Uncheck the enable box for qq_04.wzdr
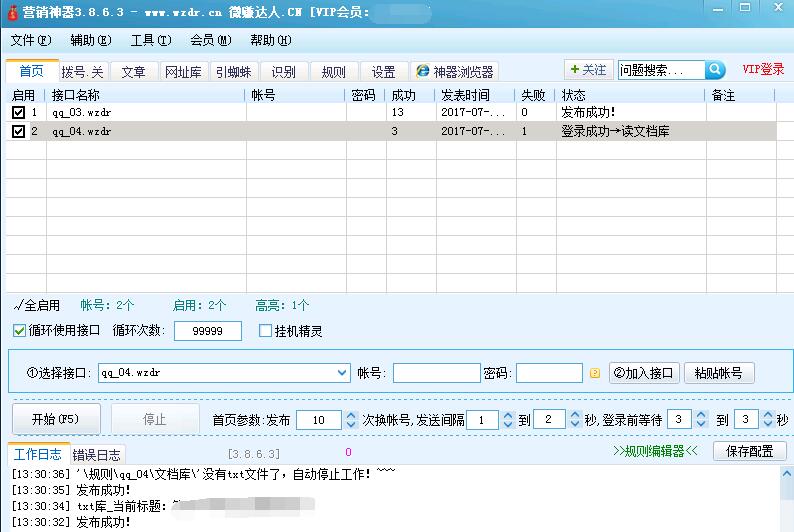This screenshot has height=532, width=794. point(18,131)
